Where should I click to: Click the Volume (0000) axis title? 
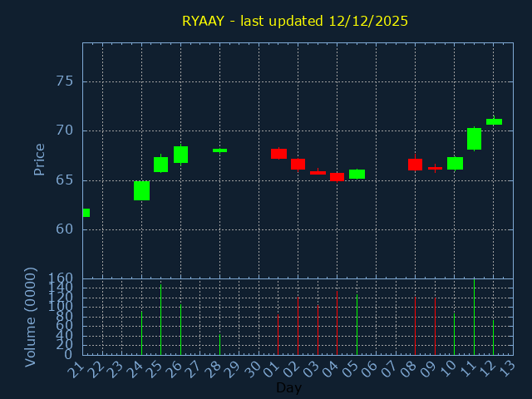[x=31, y=317]
